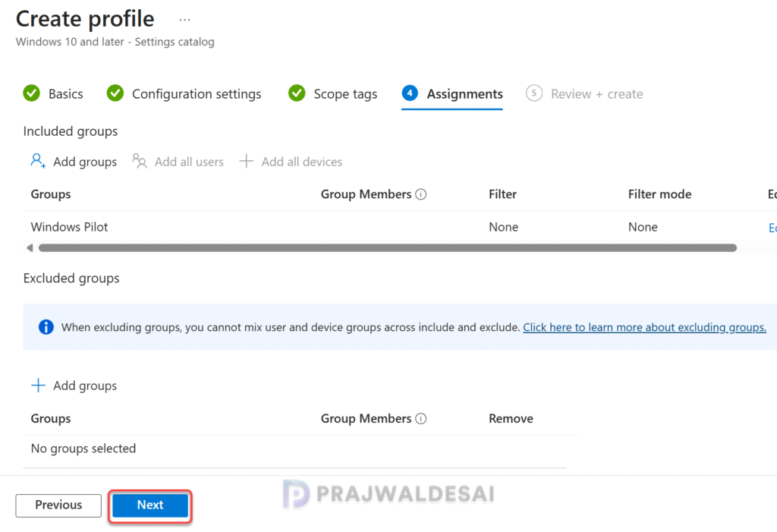The width and height of the screenshot is (777, 532).
Task: Click Add groups under Included groups
Action: (74, 162)
